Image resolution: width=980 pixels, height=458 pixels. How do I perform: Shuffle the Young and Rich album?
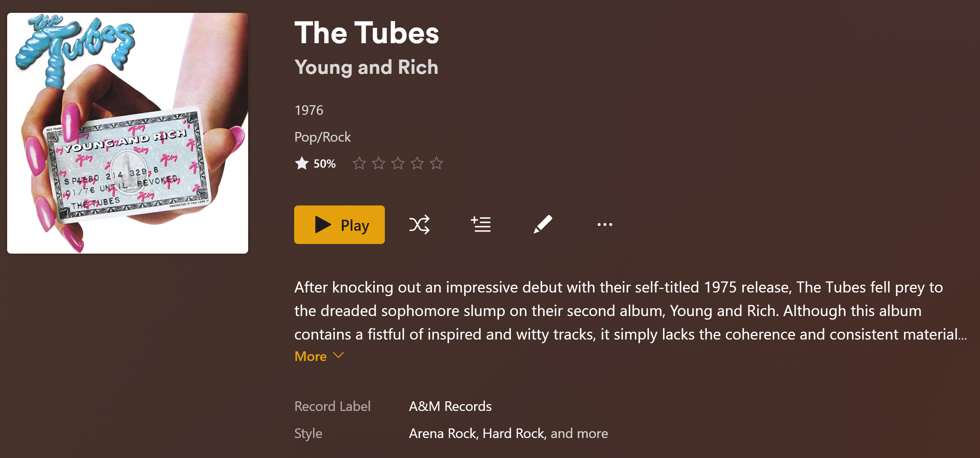click(419, 225)
